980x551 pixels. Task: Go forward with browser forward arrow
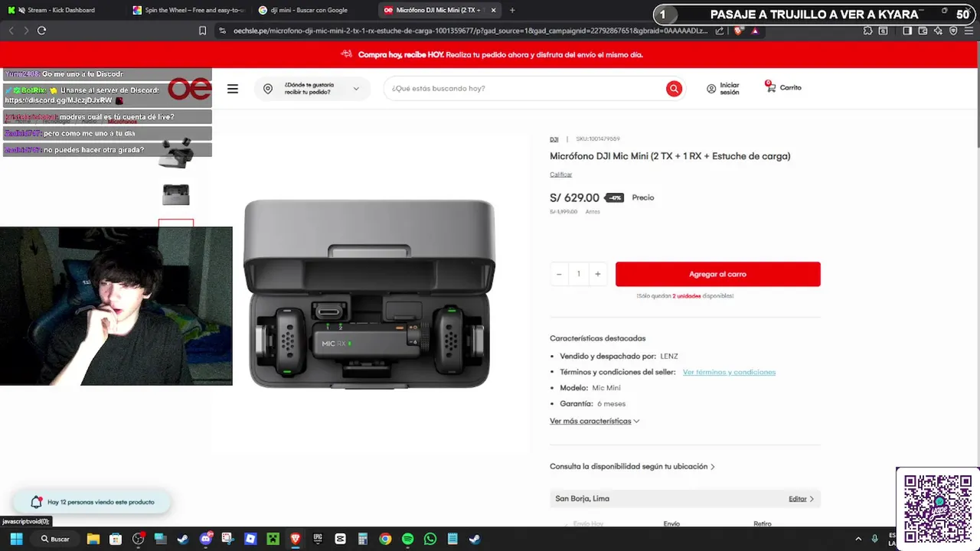26,31
